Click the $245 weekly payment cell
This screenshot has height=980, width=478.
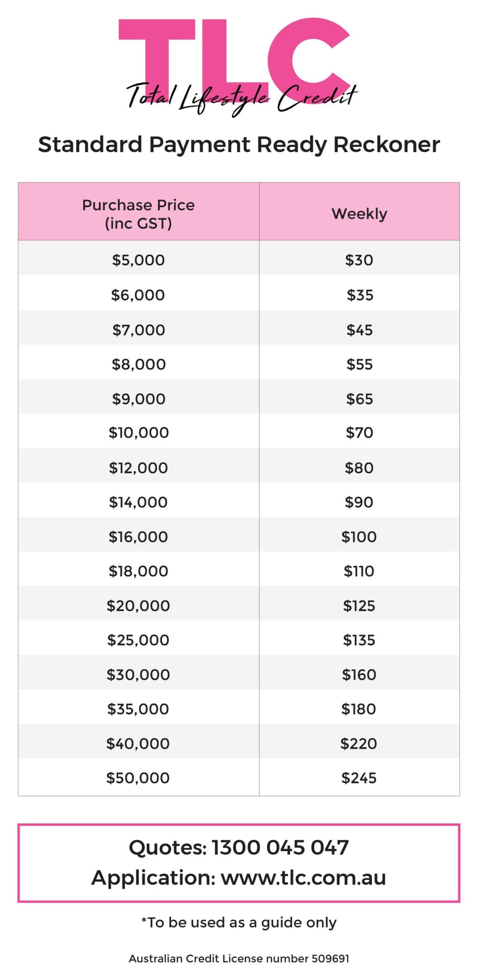tap(359, 778)
